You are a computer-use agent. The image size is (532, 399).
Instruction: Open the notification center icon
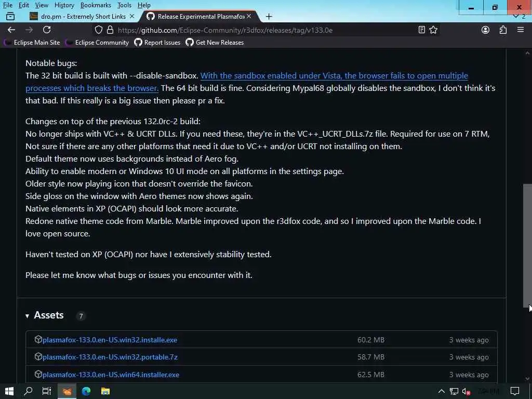coord(515,391)
